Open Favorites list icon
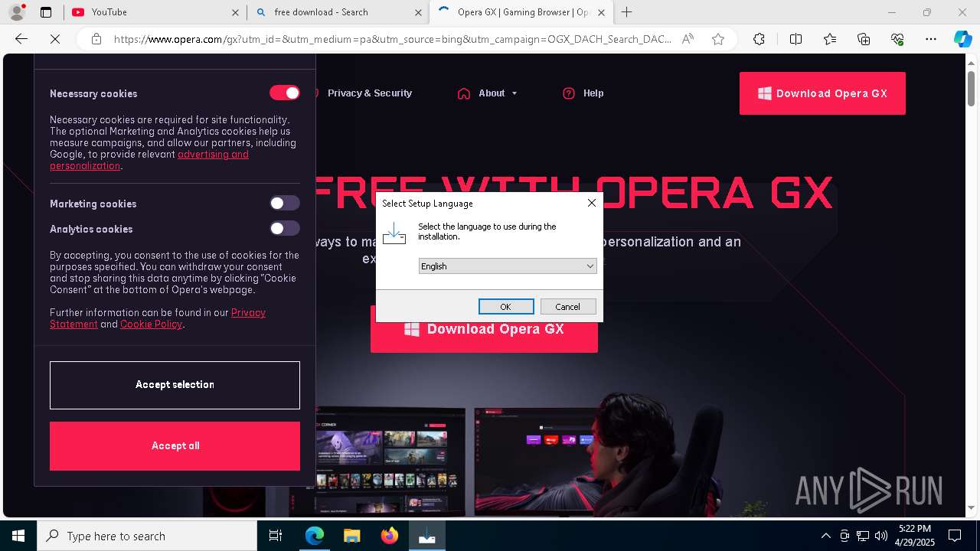The image size is (980, 551). 830,39
